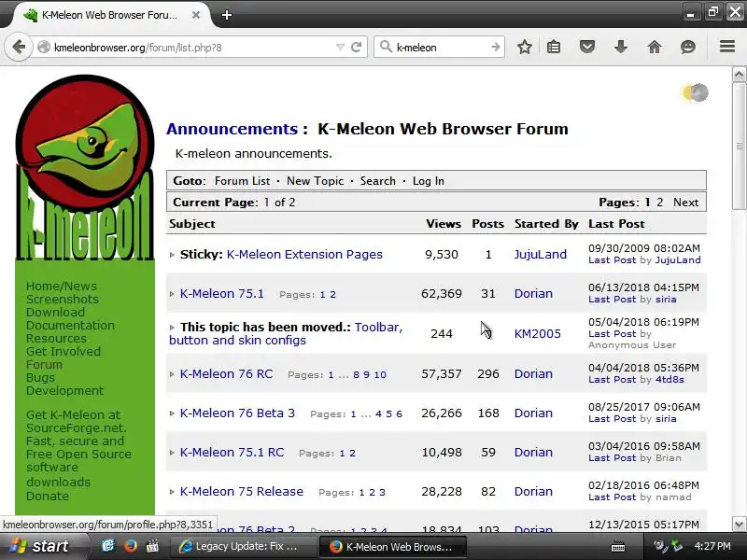Open the forum Search link
This screenshot has height=560, width=747.
(x=378, y=181)
